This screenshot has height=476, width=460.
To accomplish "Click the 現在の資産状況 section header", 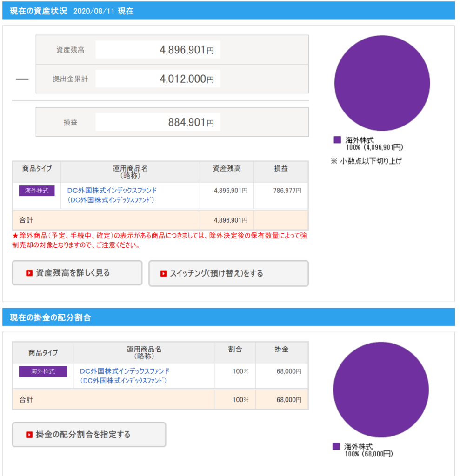I will (39, 11).
